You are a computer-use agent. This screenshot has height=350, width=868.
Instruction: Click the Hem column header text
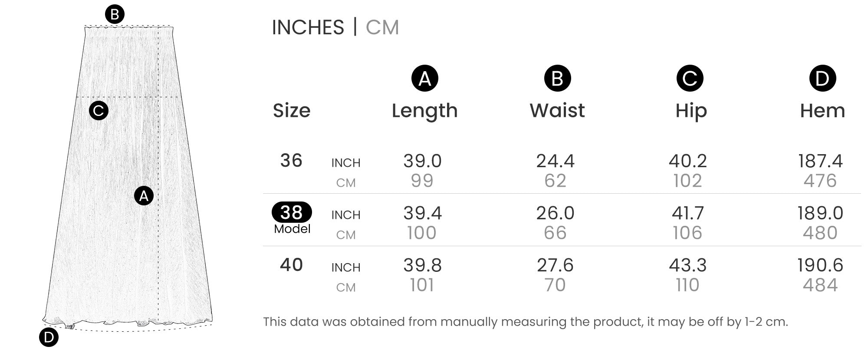[x=822, y=111]
